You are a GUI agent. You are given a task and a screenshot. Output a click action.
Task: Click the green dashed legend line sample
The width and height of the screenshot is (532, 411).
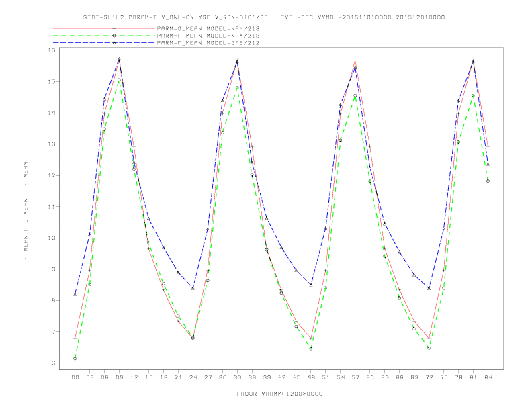104,36
